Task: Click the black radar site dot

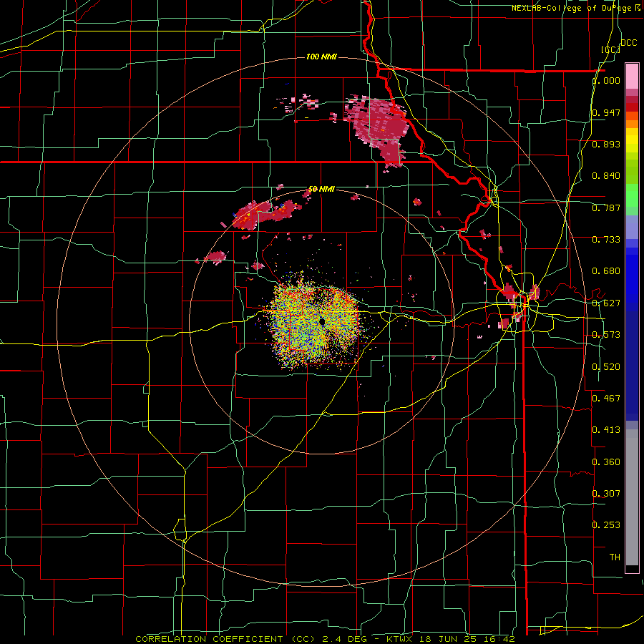Action: coord(323,321)
